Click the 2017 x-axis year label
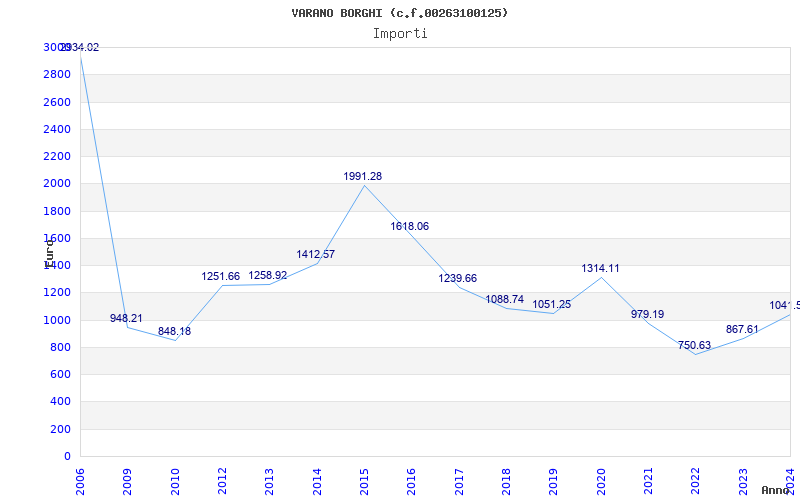Viewport: 800px width, 500px height. click(x=459, y=482)
